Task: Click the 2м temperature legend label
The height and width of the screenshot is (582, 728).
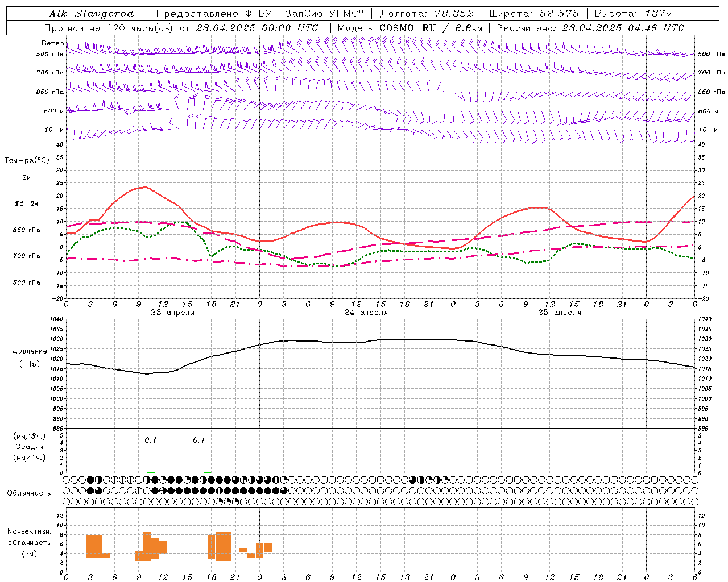Action: [x=27, y=177]
